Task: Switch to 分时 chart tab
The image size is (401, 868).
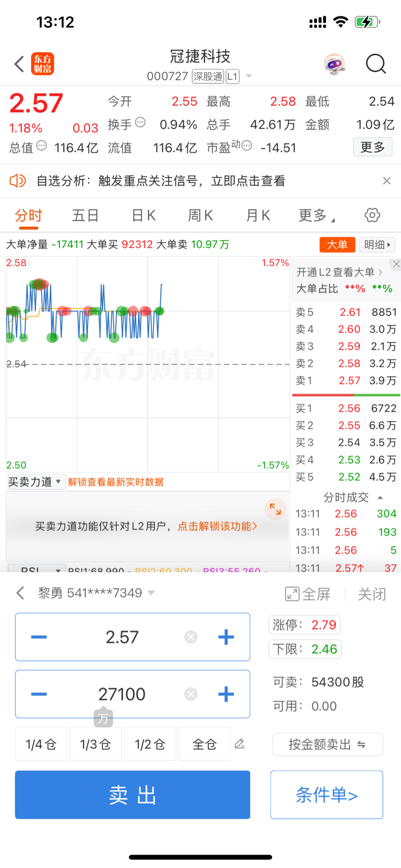Action: (28, 216)
